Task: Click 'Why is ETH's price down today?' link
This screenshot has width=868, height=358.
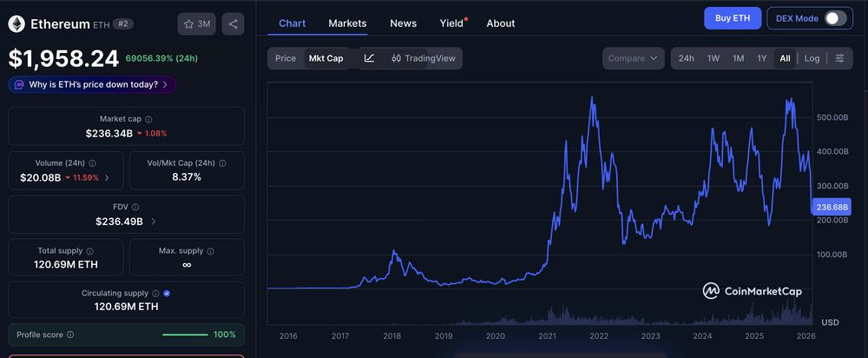Action: pos(93,85)
